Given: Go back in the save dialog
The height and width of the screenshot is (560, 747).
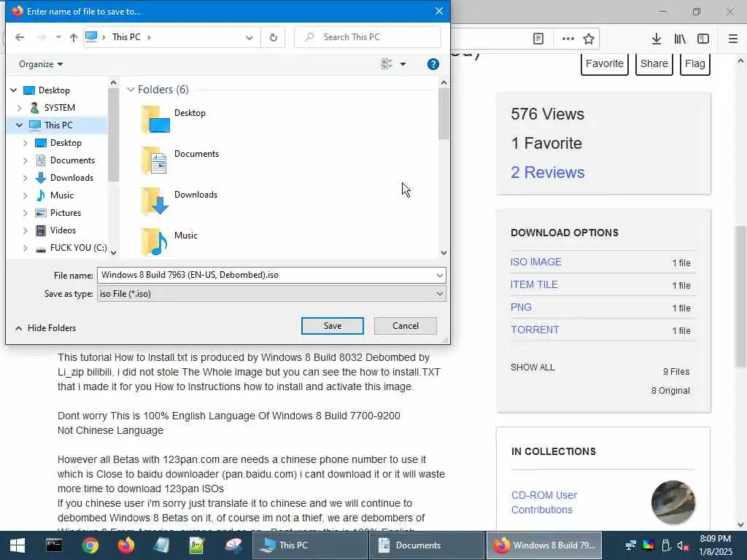Looking at the screenshot, I should coord(20,37).
